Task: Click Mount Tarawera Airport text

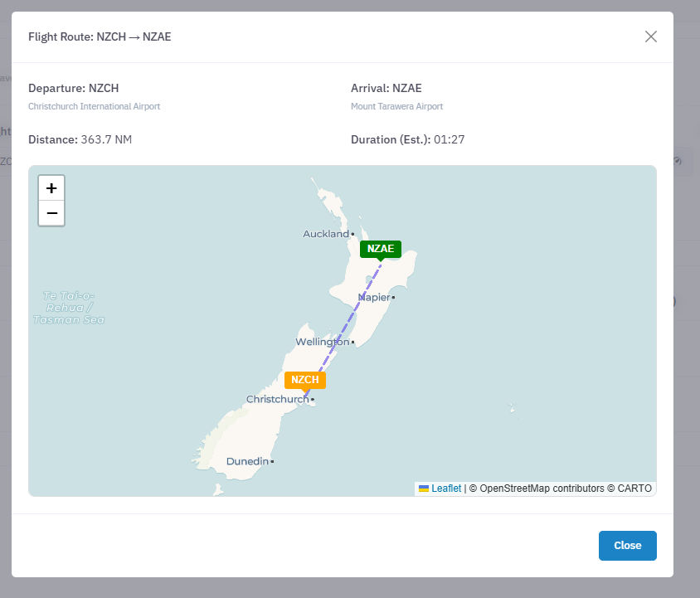Action: 397,106
